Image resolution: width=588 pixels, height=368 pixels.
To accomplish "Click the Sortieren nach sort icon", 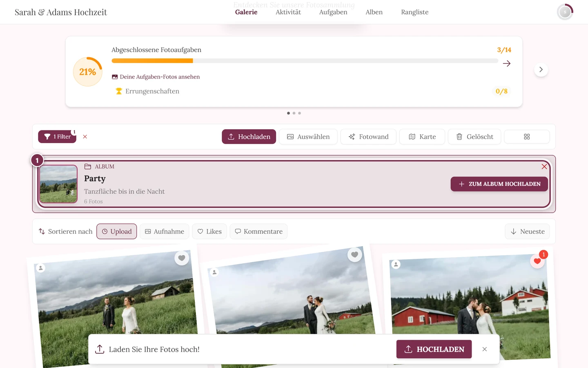I will 42,231.
